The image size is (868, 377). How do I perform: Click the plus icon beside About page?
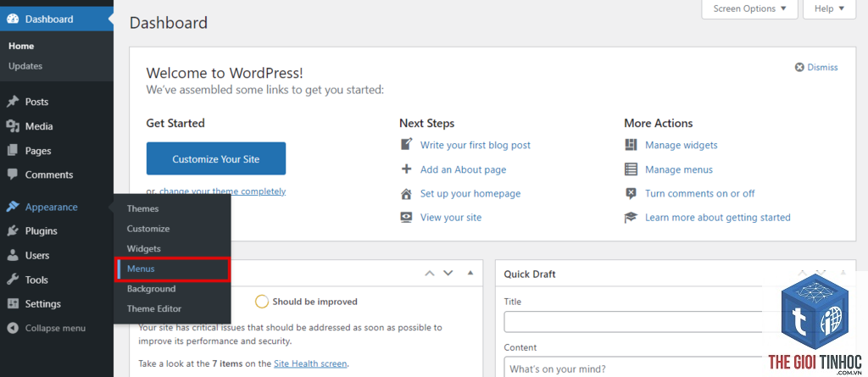(406, 169)
